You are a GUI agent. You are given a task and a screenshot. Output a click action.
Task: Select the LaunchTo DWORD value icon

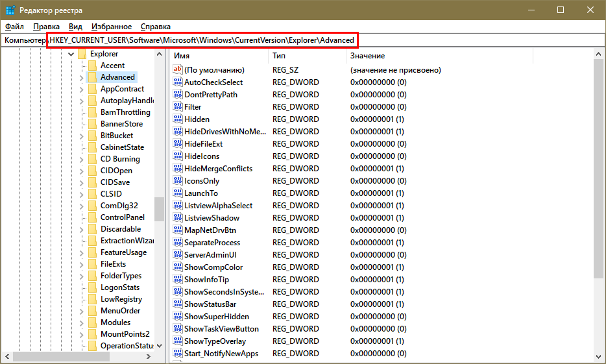pos(178,193)
